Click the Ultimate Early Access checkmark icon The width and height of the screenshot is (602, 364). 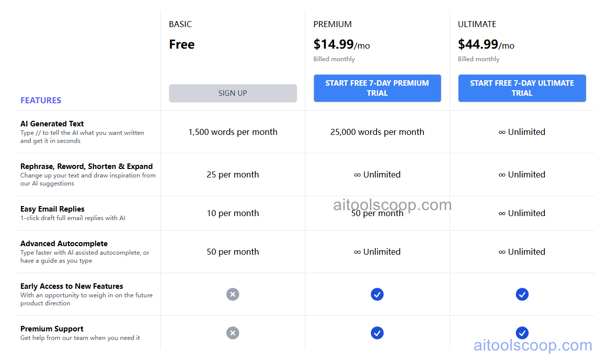[x=522, y=294]
